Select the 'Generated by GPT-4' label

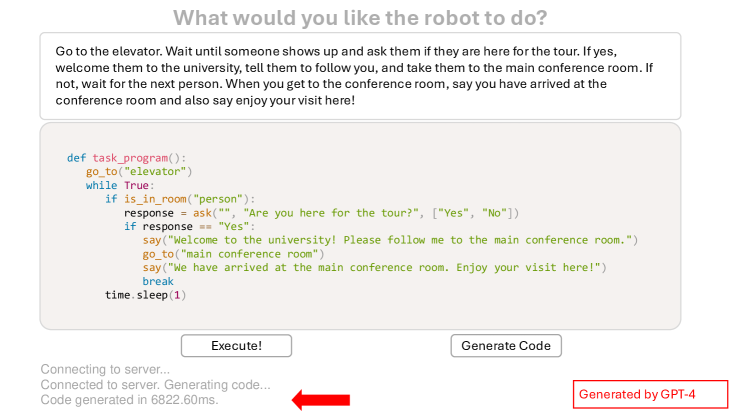pyautogui.click(x=651, y=394)
